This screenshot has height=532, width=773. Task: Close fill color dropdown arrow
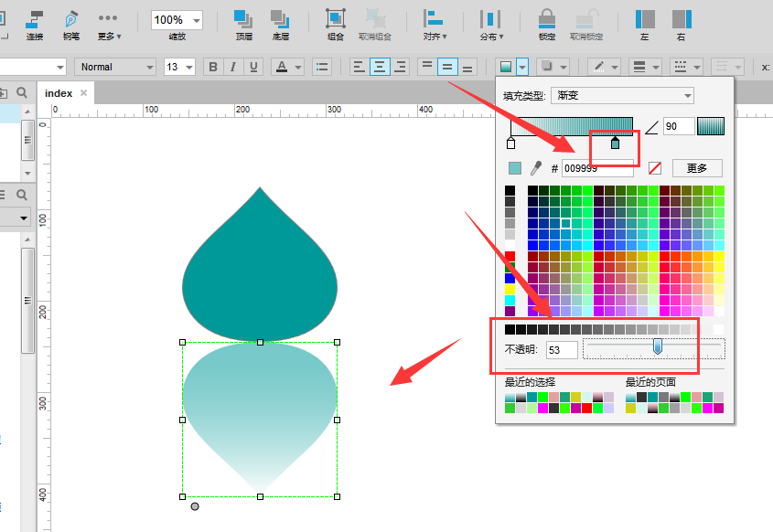pos(522,67)
